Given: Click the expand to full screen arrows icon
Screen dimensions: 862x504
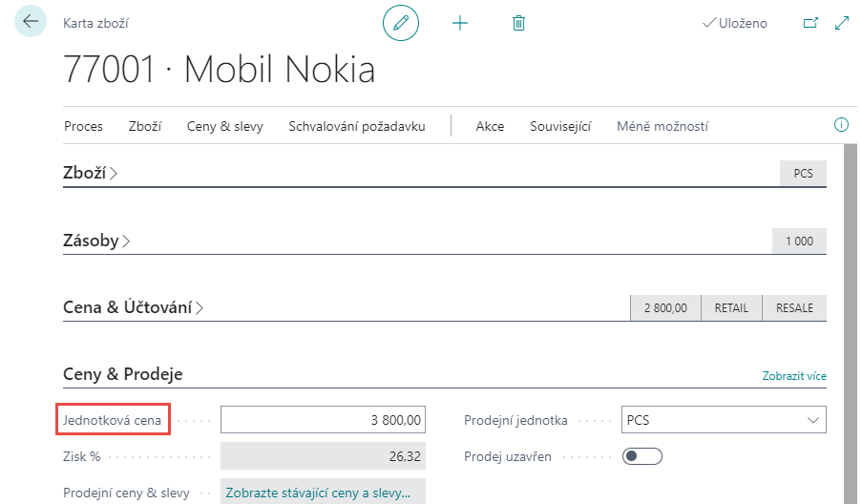Looking at the screenshot, I should point(842,23).
